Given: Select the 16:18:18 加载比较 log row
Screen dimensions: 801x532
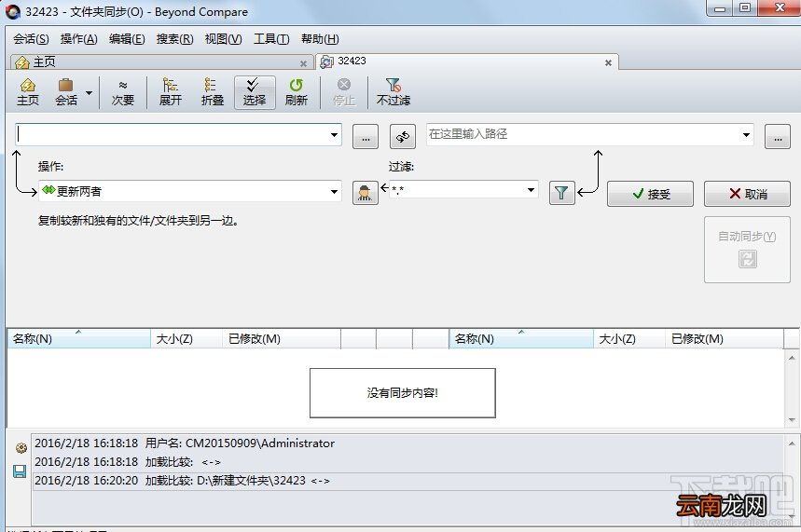Looking at the screenshot, I should coord(408,462).
